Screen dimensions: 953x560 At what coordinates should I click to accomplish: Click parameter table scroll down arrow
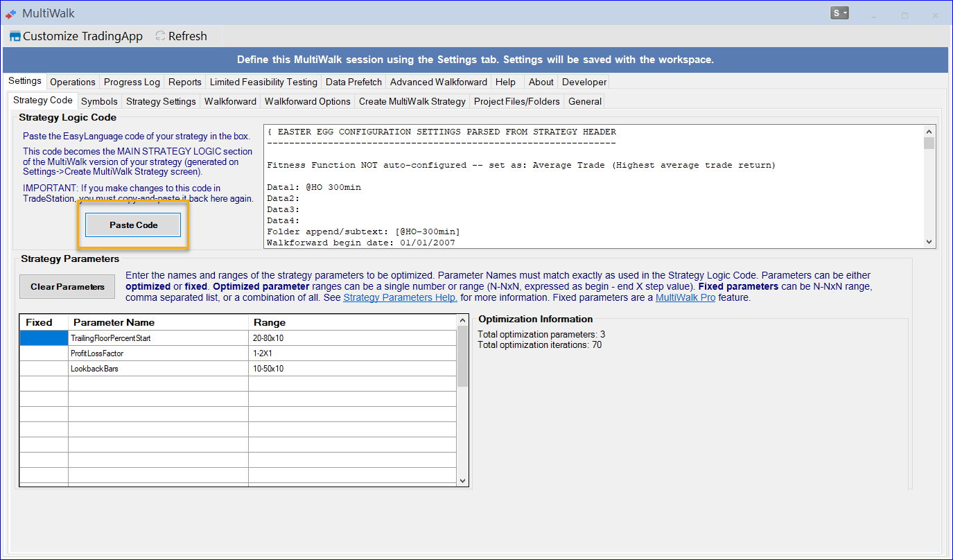pyautogui.click(x=463, y=480)
